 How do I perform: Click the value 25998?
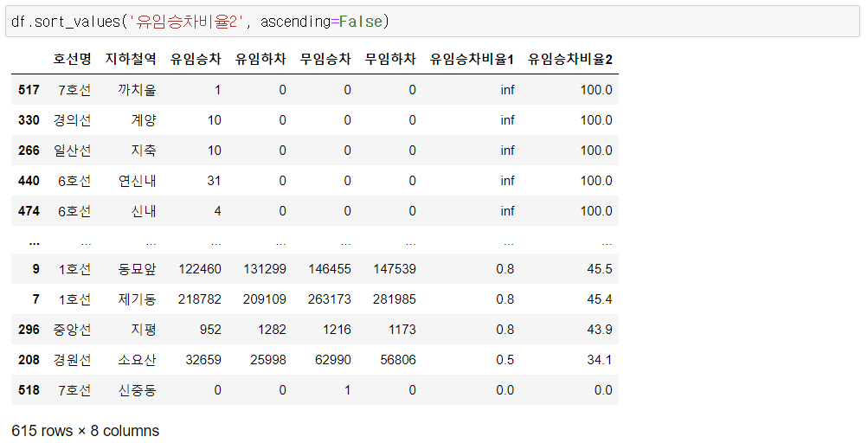pyautogui.click(x=268, y=360)
